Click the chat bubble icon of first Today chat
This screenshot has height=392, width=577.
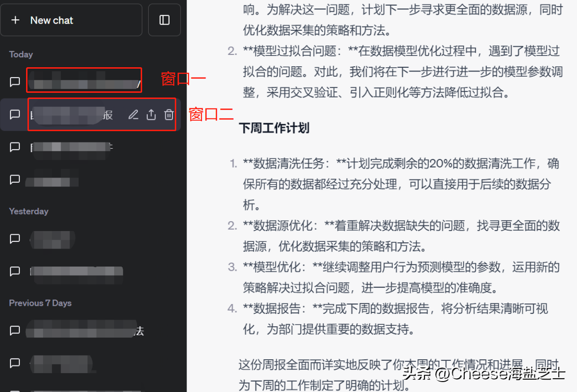[15, 82]
